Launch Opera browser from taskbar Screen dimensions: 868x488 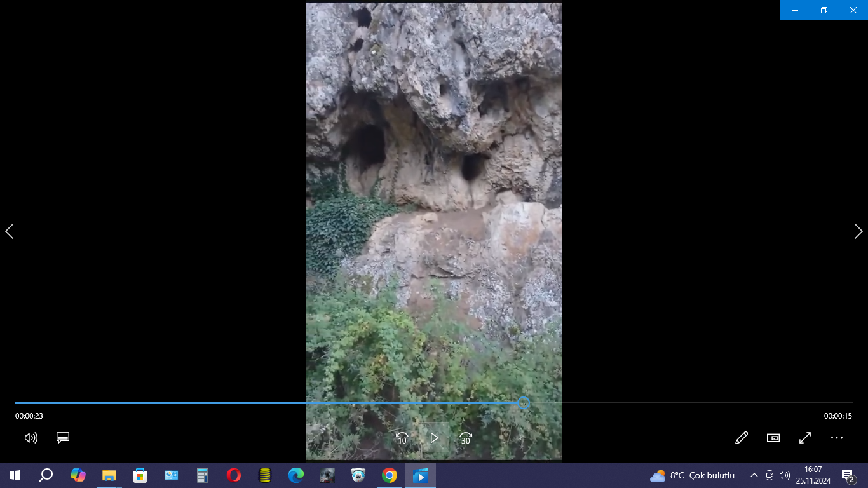(233, 475)
